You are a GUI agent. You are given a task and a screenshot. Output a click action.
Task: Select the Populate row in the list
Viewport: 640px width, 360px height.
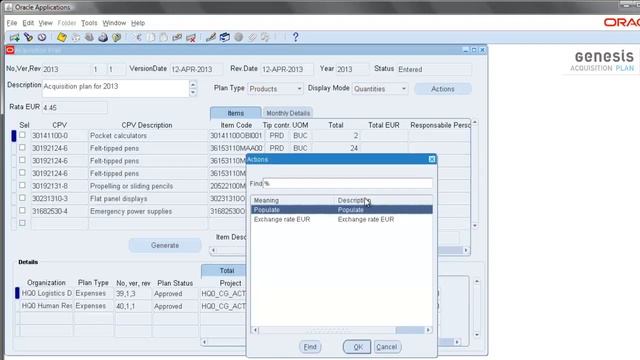pyautogui.click(x=342, y=210)
